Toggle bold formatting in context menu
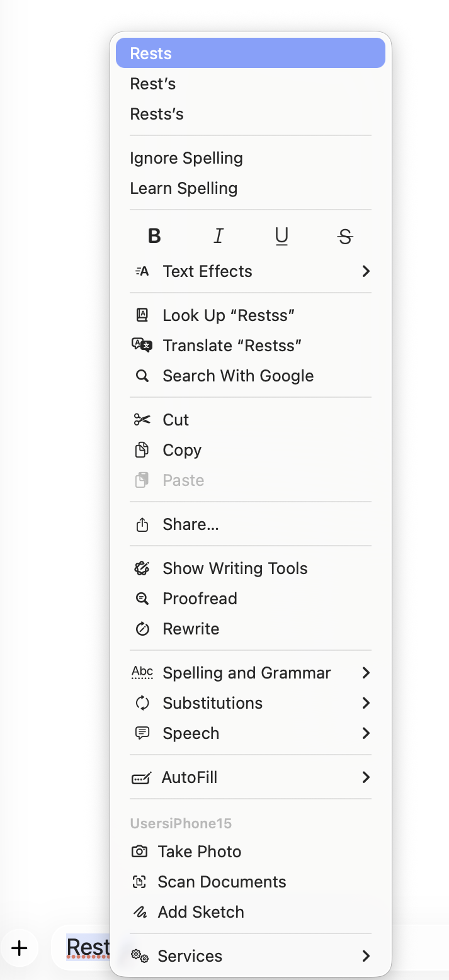Screen dimensions: 449x980 pyautogui.click(x=154, y=236)
